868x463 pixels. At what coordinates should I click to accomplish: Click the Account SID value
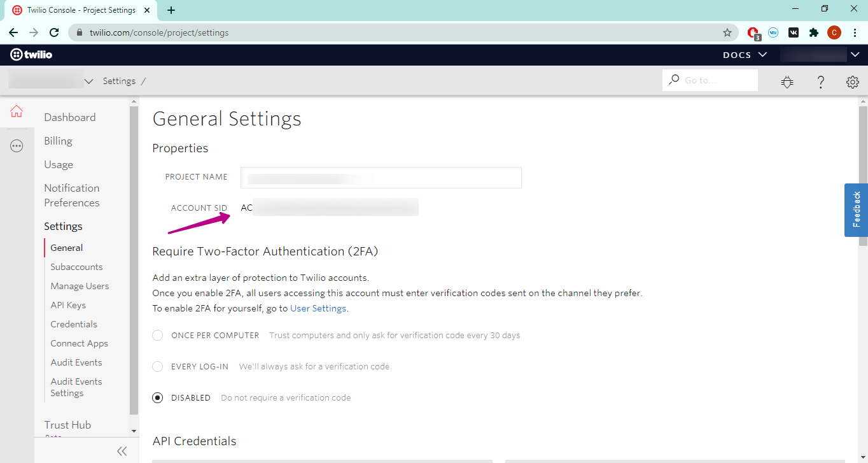pos(330,208)
